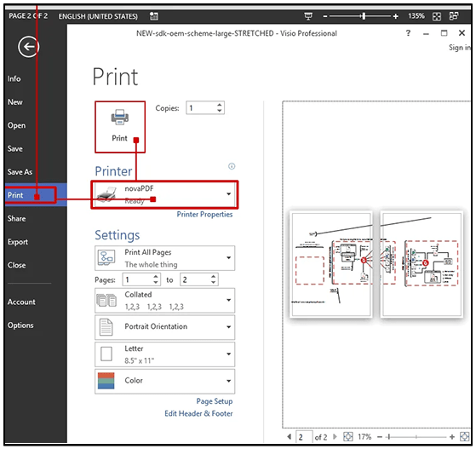This screenshot has width=476, height=449.
Task: Open the Collated dropdown
Action: coord(228,300)
